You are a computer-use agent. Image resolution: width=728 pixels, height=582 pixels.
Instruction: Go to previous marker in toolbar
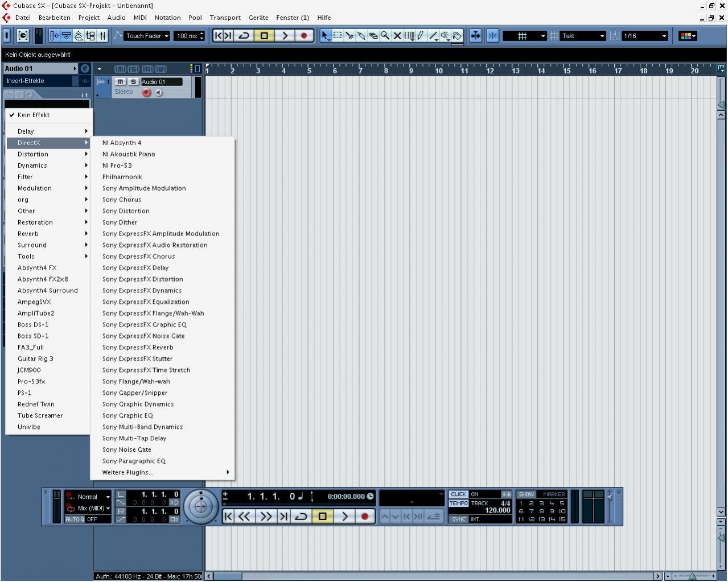tap(218, 36)
